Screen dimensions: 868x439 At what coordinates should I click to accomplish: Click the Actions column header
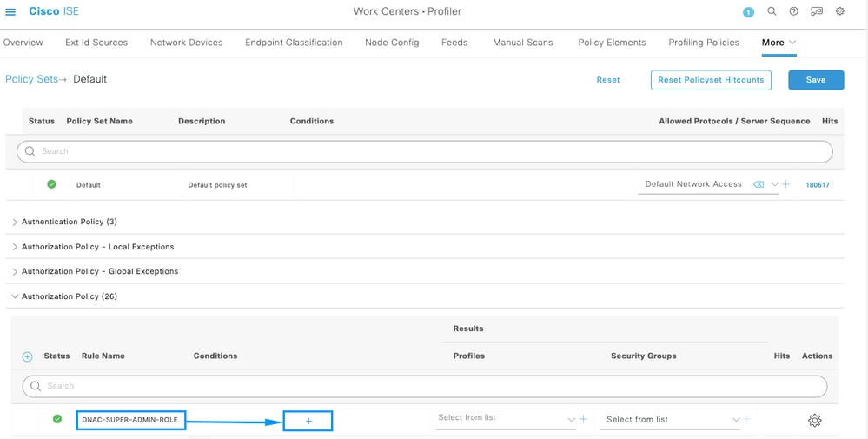(x=817, y=356)
